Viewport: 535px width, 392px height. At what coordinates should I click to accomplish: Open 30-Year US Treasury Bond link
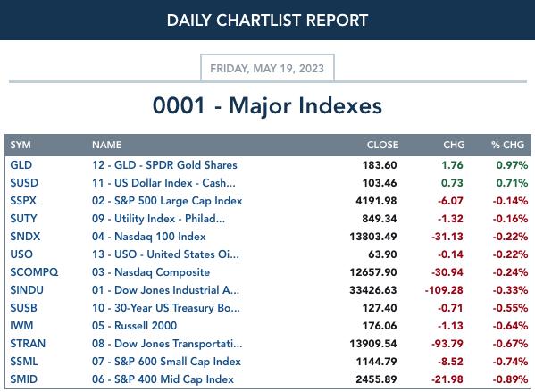point(166,308)
